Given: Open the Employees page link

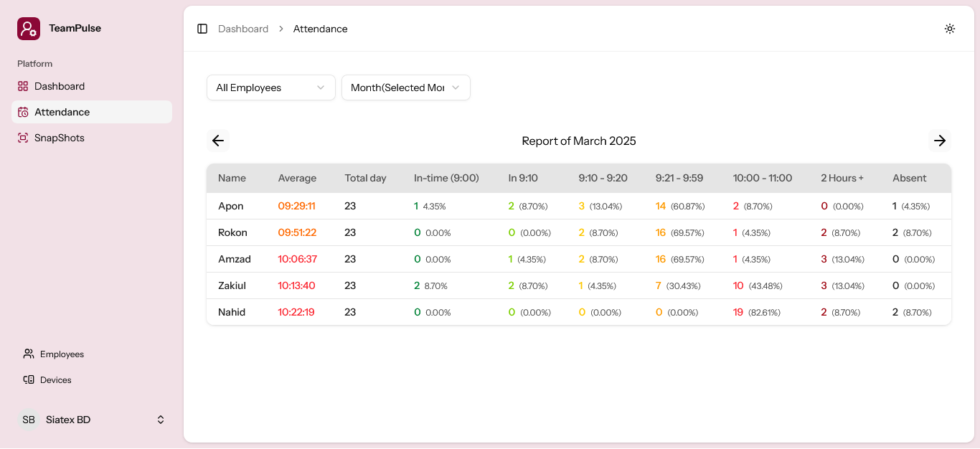Looking at the screenshot, I should [x=62, y=354].
